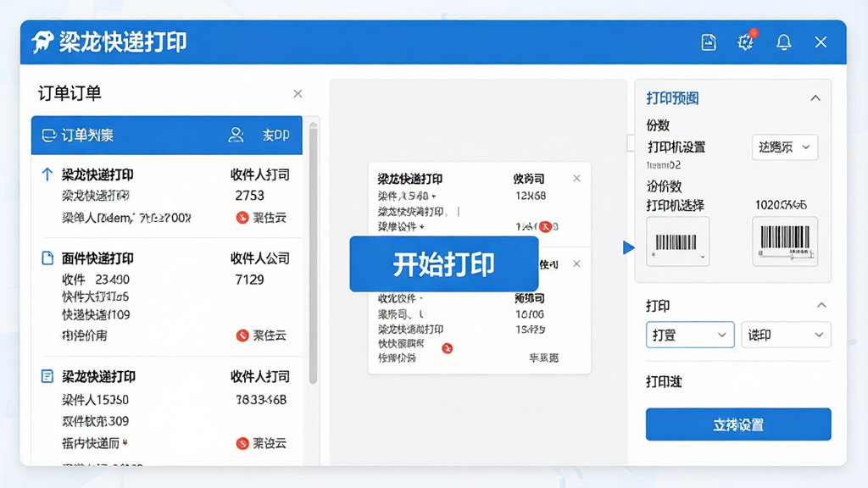Open settings gear with red notification dot
868x488 pixels.
[x=746, y=41]
